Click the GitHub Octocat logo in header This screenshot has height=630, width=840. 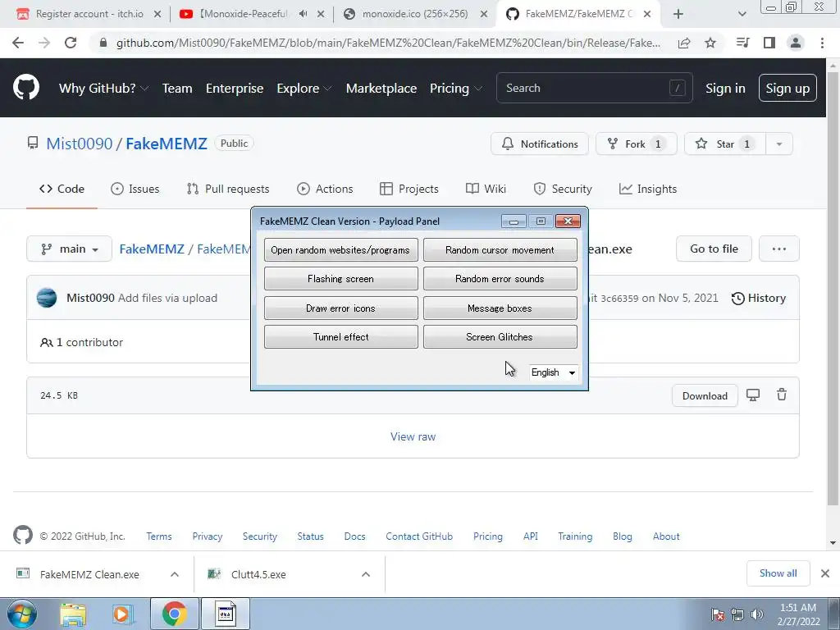tap(25, 88)
